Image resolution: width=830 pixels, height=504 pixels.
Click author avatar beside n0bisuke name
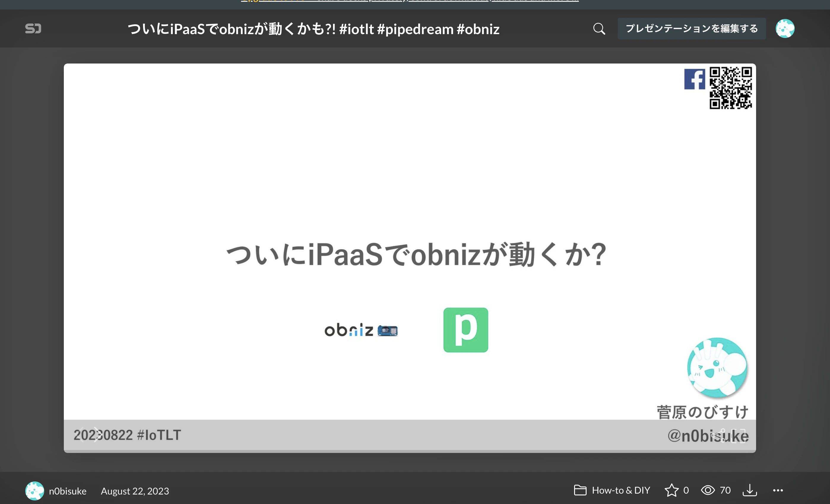[34, 491]
